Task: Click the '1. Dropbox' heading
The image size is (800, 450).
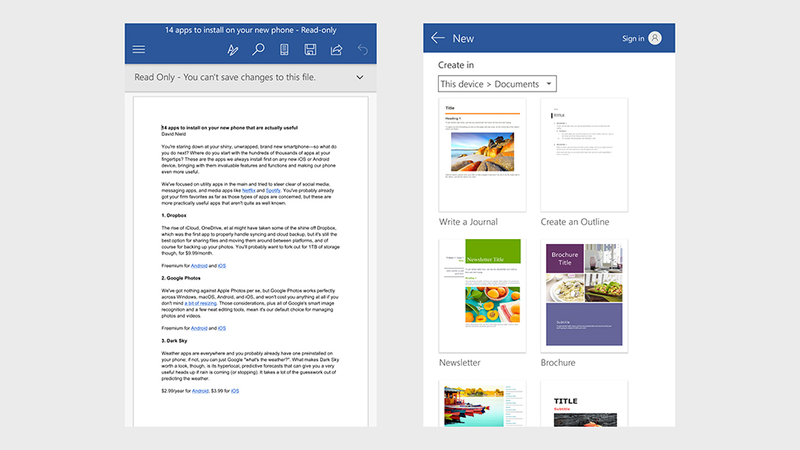Action: (x=174, y=215)
